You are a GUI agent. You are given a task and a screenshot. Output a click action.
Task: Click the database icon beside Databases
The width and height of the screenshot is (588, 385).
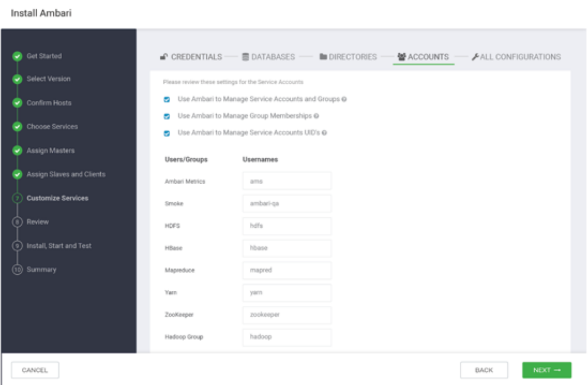(x=245, y=57)
